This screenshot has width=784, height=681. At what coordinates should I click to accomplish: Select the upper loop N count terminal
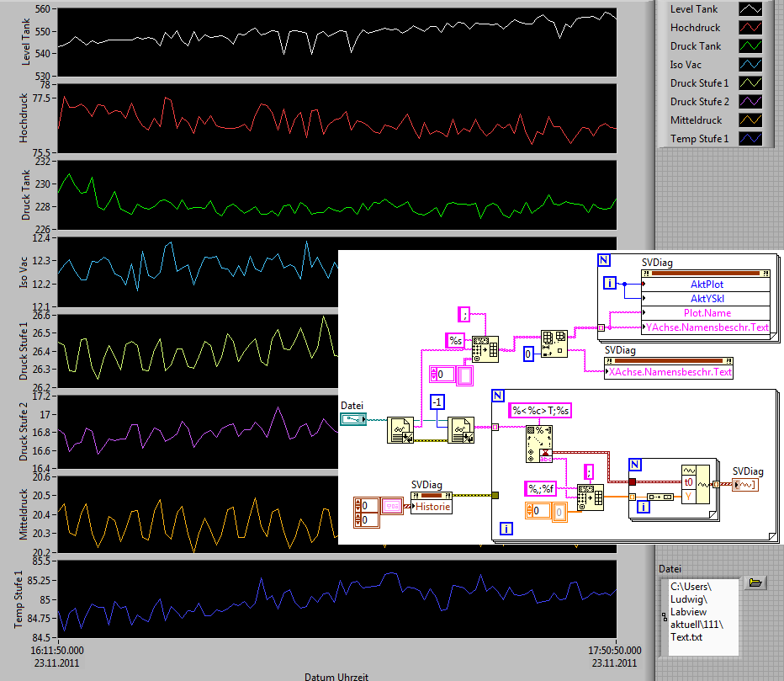[x=604, y=260]
